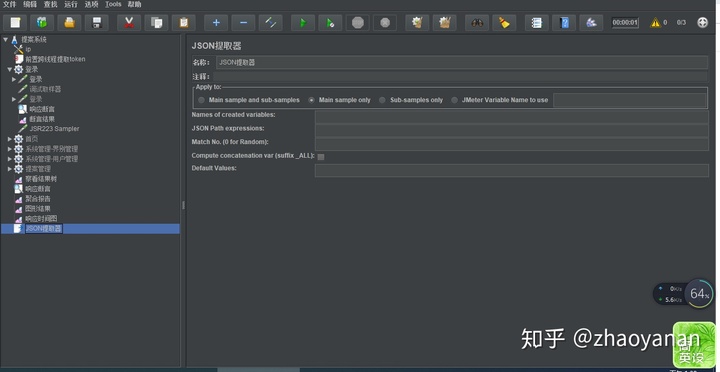Click the Stop test icon
This screenshot has height=372, width=720.
[358, 23]
